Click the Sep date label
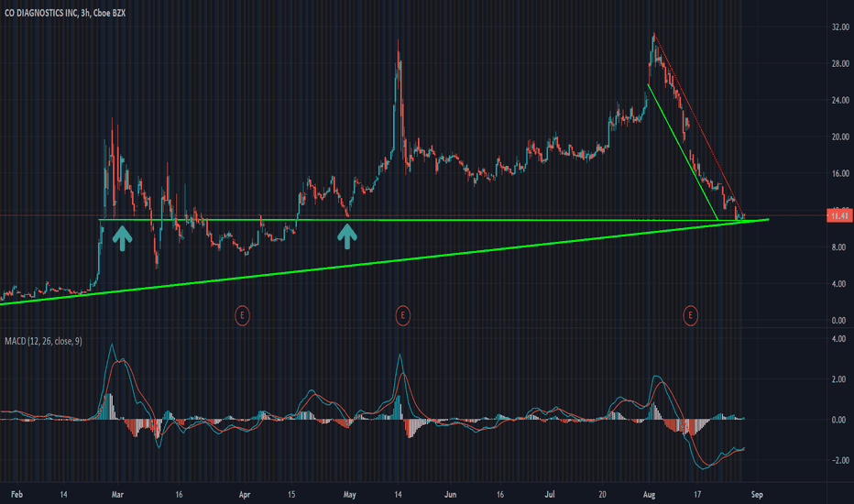854x504 pixels. [757, 495]
